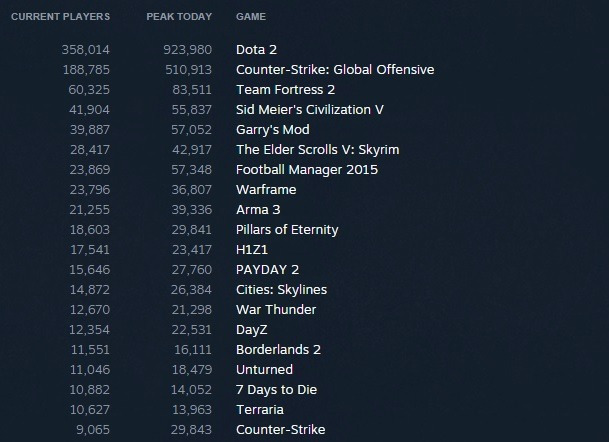This screenshot has height=442, width=609.
Task: Select Football Manager 2015 entry
Action: tap(307, 170)
